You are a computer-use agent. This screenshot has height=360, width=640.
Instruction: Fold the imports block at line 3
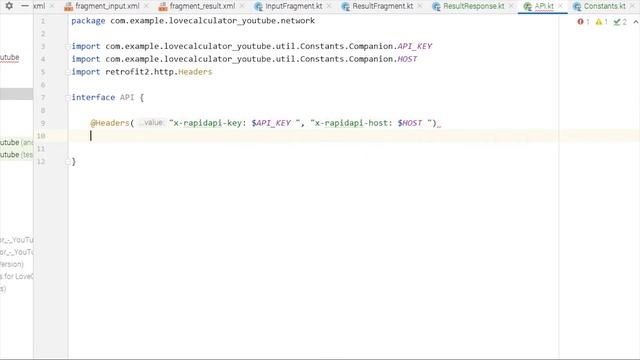[68, 47]
